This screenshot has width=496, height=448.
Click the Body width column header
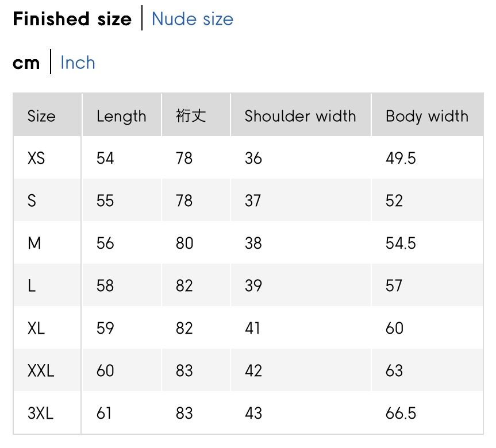click(427, 116)
